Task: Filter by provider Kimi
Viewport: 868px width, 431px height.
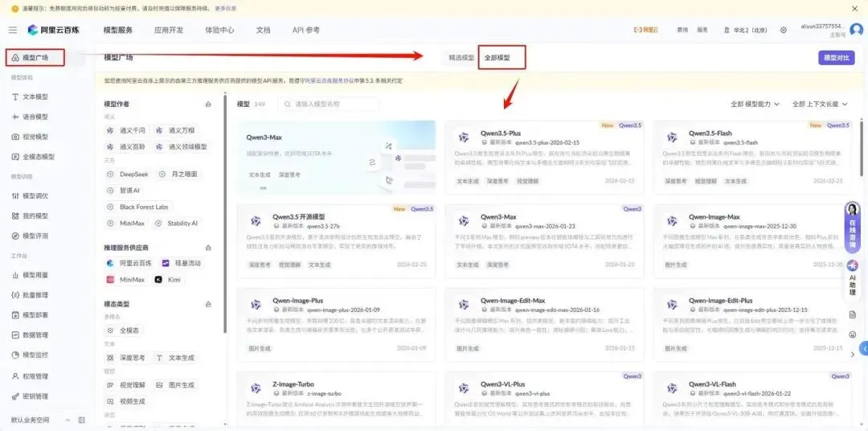Action: click(168, 280)
